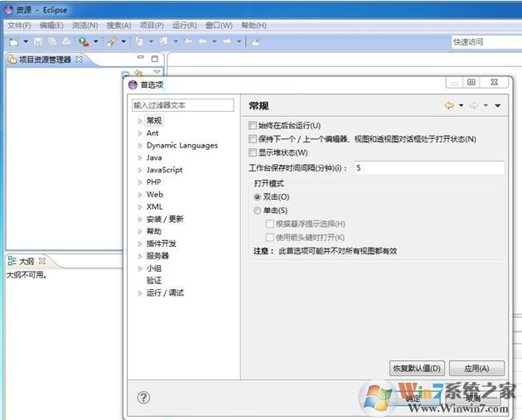Screen dimensions: 522x420
Task: Enable 始终在后台运行(U) checkbox
Action: (x=253, y=125)
